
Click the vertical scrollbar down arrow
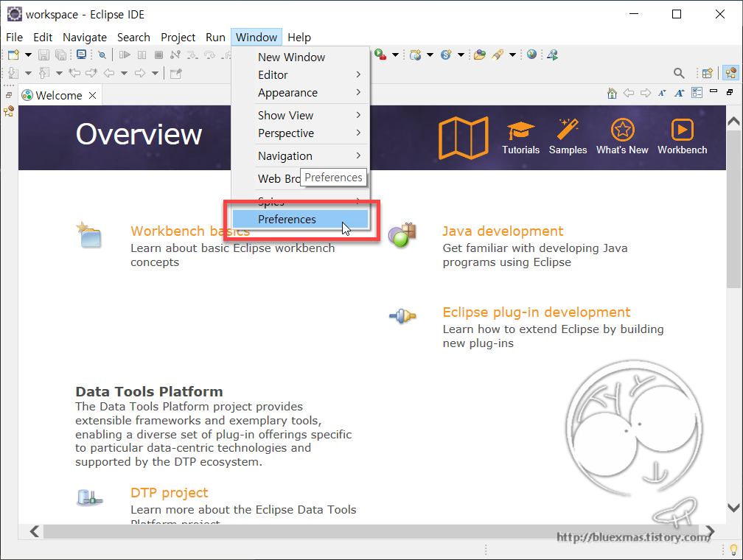point(733,508)
